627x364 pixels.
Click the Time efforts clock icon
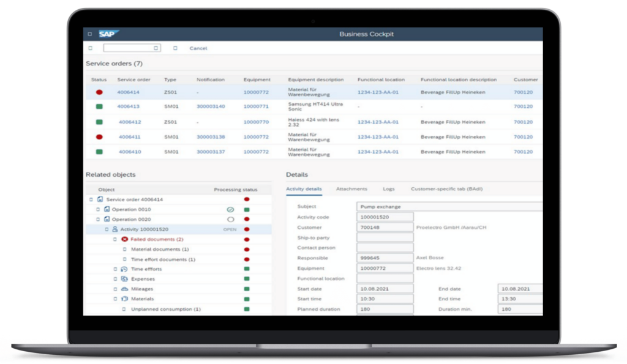tap(124, 269)
